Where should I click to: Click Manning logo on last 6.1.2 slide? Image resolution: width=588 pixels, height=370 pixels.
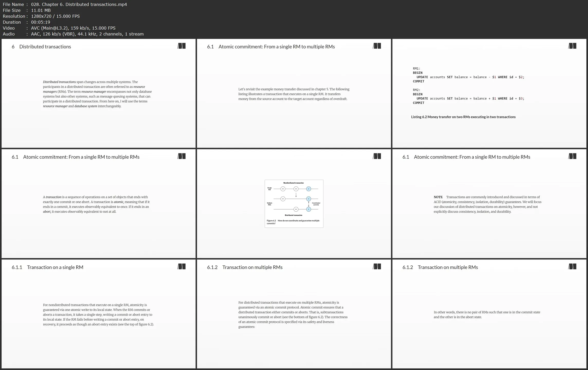tap(572, 267)
